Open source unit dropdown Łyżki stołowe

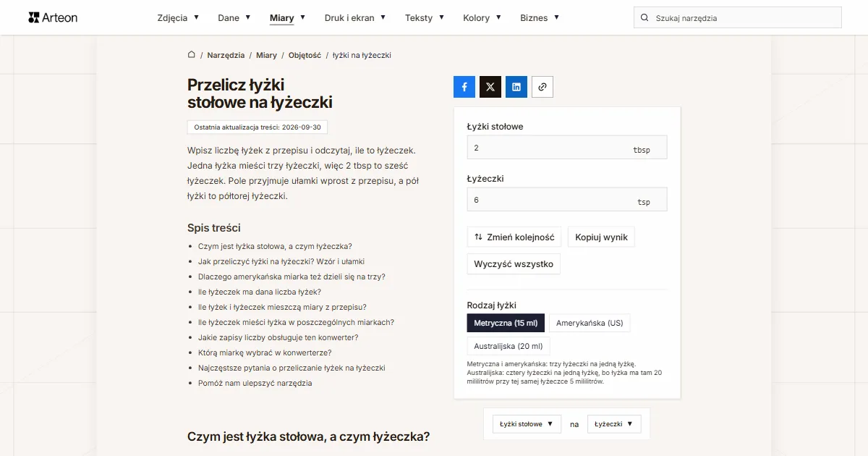tap(527, 424)
